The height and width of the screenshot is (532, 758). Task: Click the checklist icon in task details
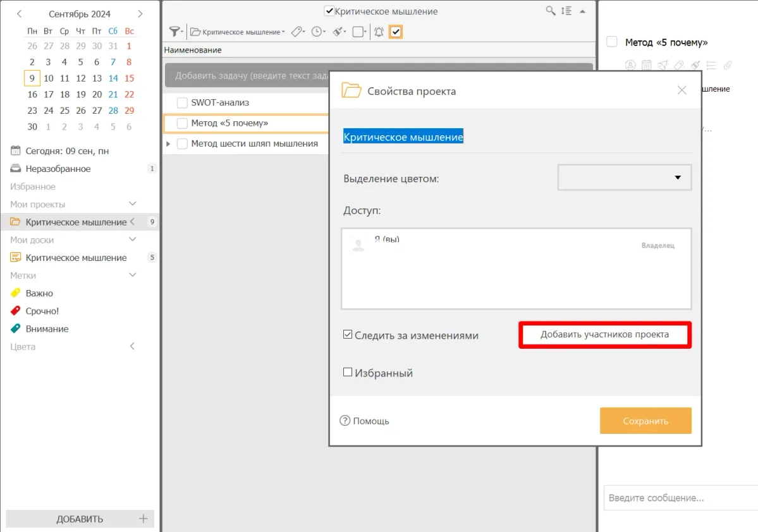711,65
